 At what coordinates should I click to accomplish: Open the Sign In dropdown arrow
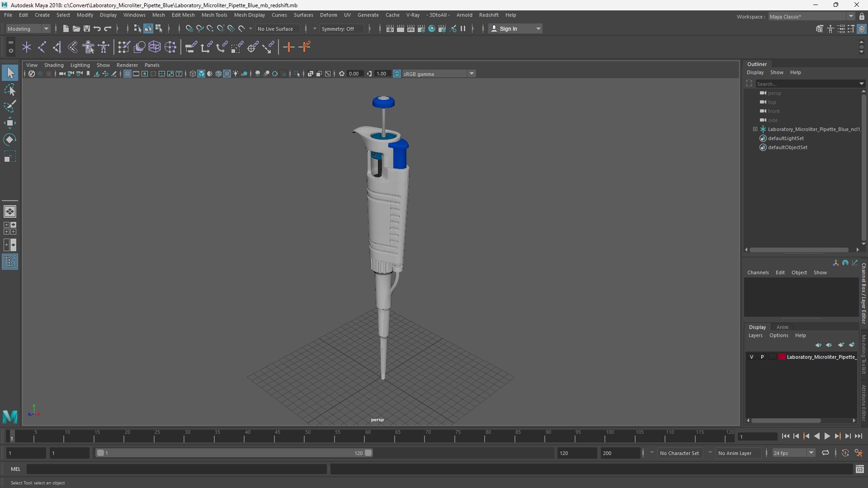tap(538, 28)
